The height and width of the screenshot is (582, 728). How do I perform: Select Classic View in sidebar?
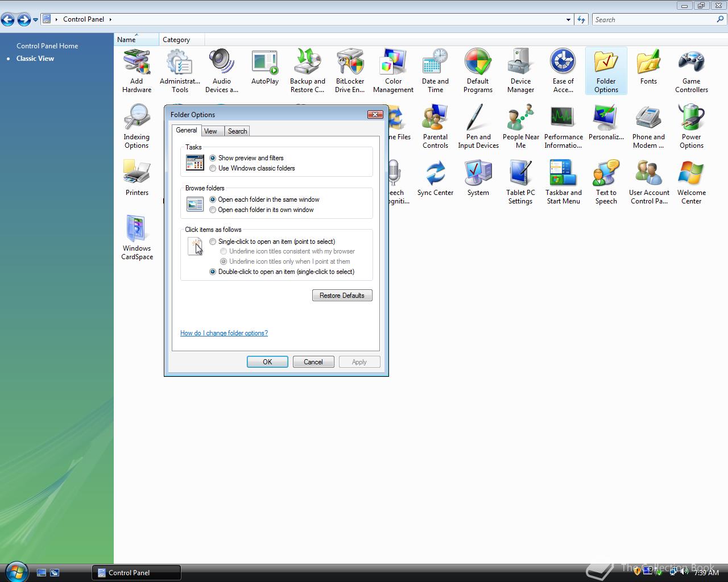tap(35, 59)
